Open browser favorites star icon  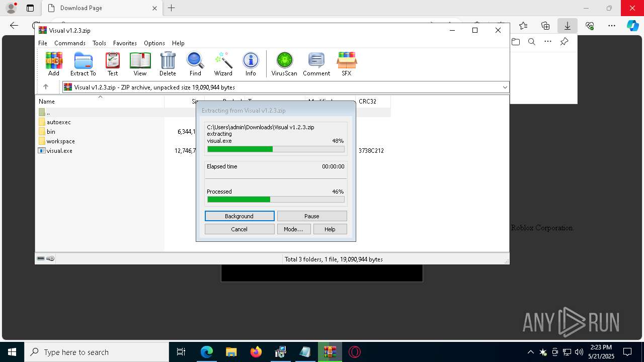pyautogui.click(x=523, y=26)
